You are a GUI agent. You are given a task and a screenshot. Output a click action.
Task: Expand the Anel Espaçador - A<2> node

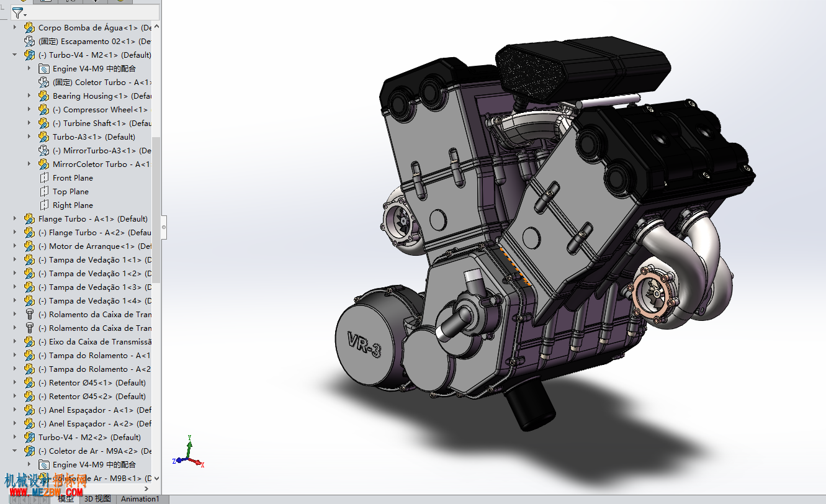coord(15,423)
